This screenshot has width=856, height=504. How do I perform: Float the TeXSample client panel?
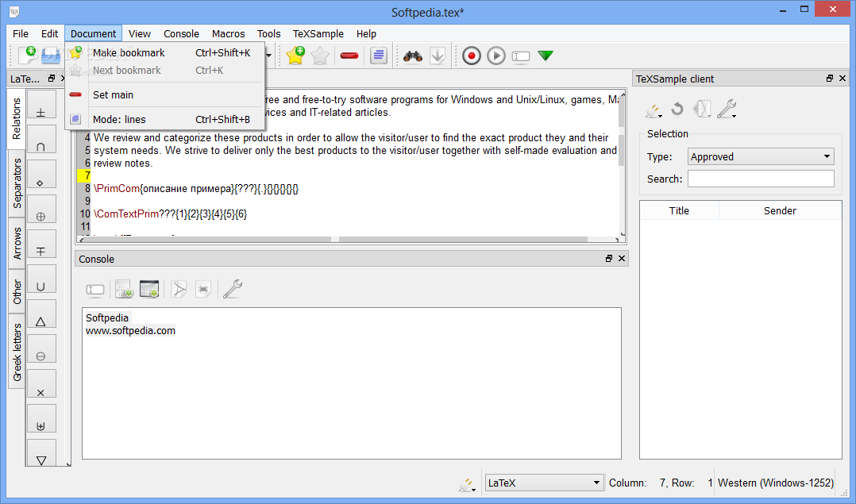coord(830,79)
